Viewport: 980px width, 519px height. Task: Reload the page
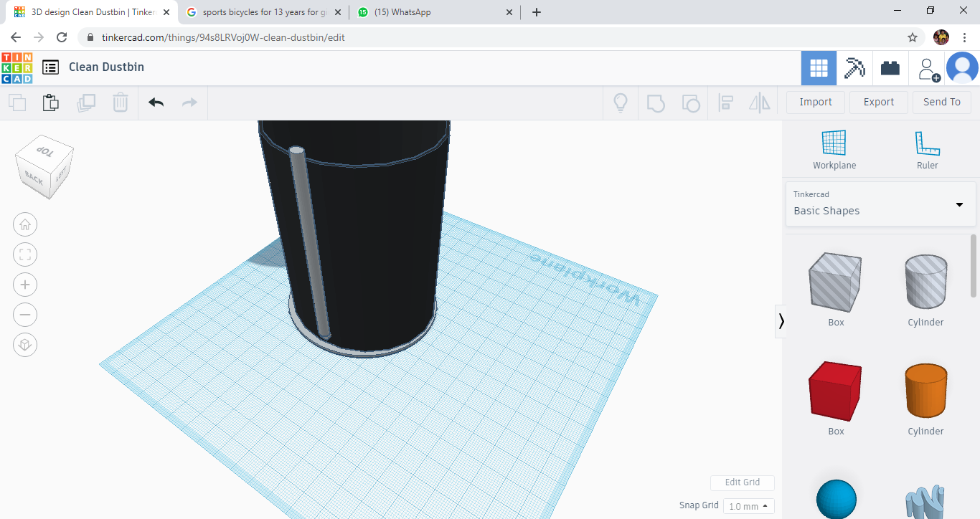[x=62, y=37]
